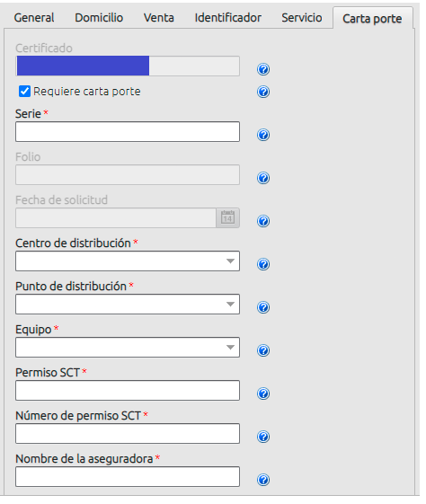Open help icon for Serie field
The image size is (426, 504).
click(263, 135)
